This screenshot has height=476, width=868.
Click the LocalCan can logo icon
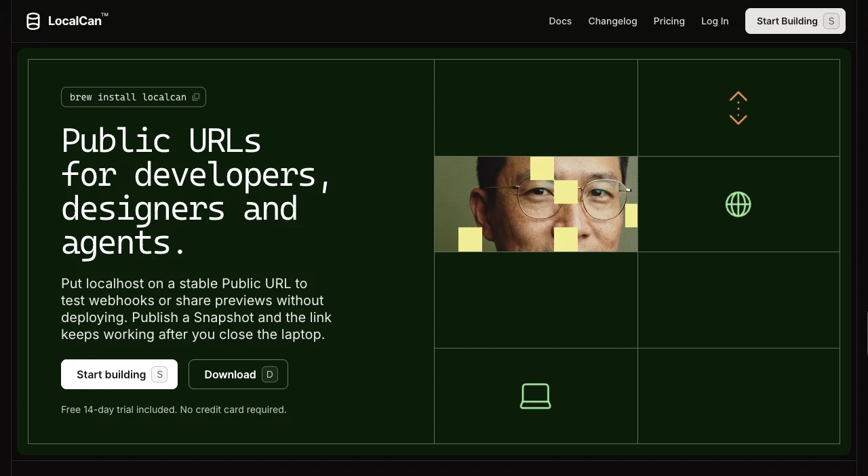(33, 21)
